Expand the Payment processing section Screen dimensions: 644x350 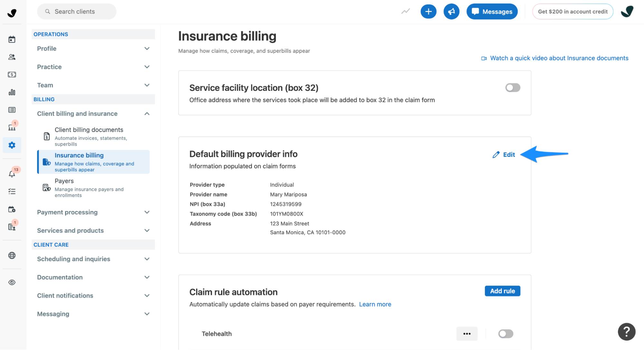click(x=93, y=212)
